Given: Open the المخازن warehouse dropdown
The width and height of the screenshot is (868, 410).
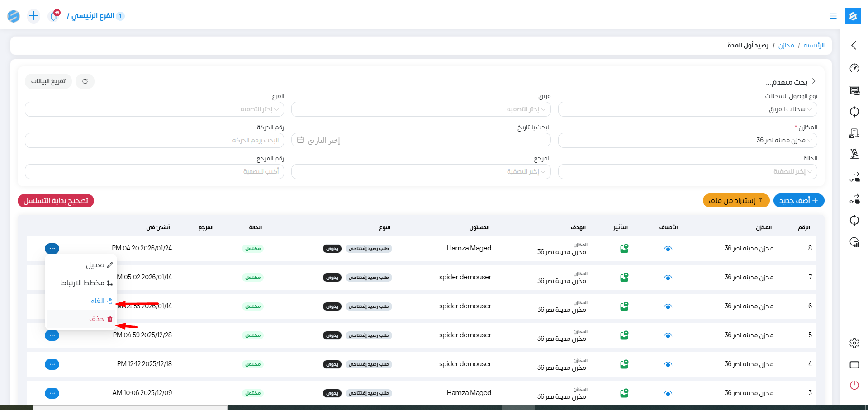Looking at the screenshot, I should (687, 141).
